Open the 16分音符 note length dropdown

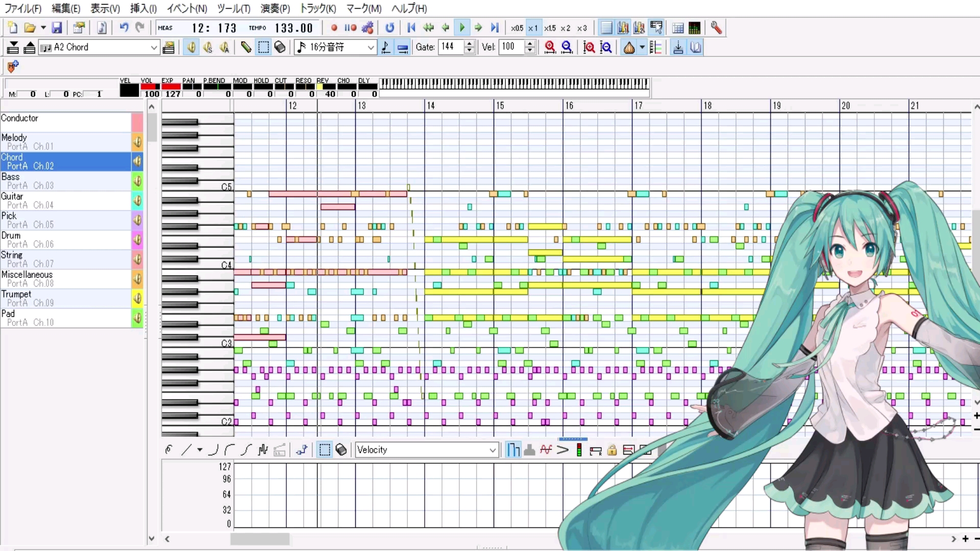point(371,47)
